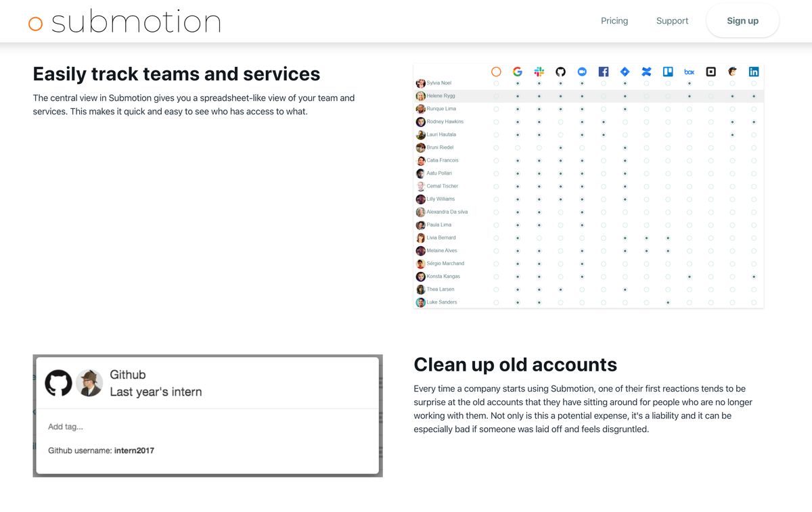Open the Support page
The image size is (812, 512).
(x=672, y=20)
